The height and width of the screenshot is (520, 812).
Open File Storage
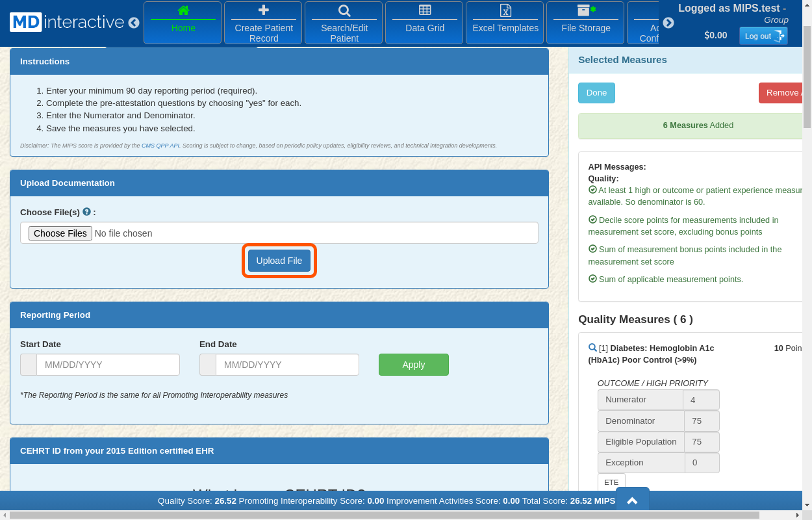[585, 23]
